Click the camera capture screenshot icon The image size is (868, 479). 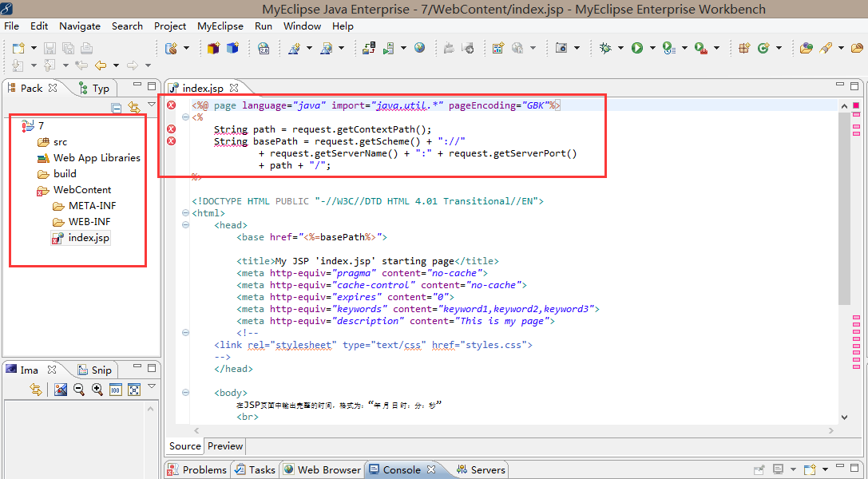click(561, 48)
